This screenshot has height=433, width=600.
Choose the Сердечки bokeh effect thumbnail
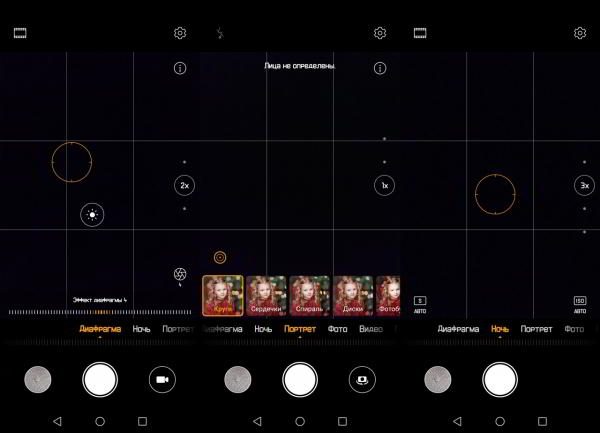(x=266, y=296)
